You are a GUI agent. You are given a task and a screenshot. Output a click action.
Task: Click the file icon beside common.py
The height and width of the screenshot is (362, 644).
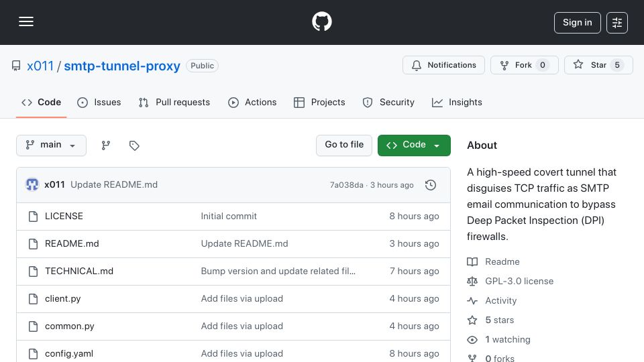tap(34, 326)
